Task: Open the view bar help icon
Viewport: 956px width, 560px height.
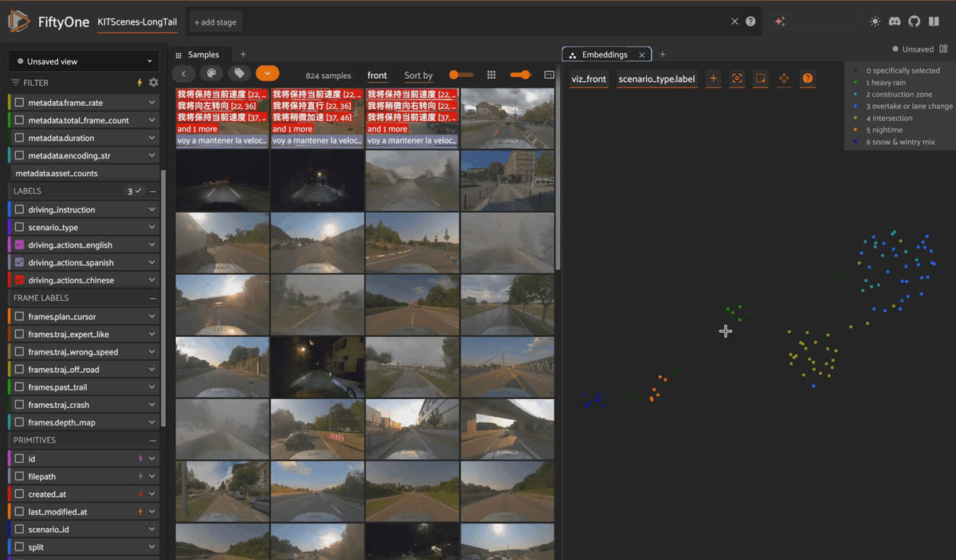Action: tap(750, 22)
